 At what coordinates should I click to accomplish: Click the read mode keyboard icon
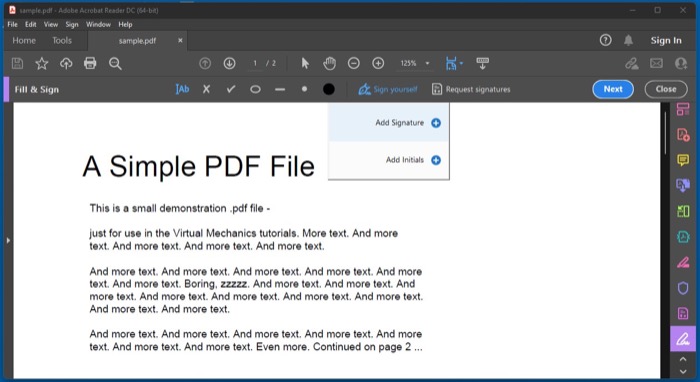pyautogui.click(x=483, y=63)
